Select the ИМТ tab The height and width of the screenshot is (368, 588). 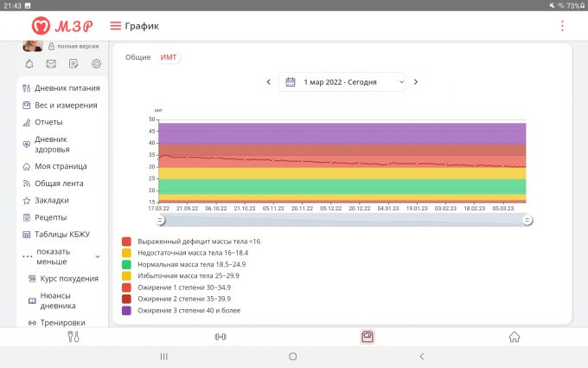[x=169, y=57]
